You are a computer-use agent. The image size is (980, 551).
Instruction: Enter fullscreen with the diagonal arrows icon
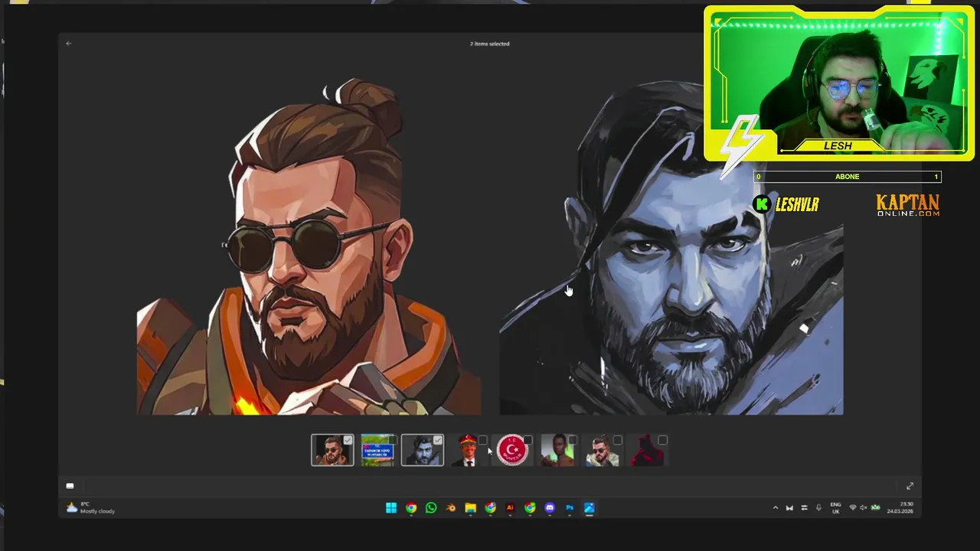point(910,486)
